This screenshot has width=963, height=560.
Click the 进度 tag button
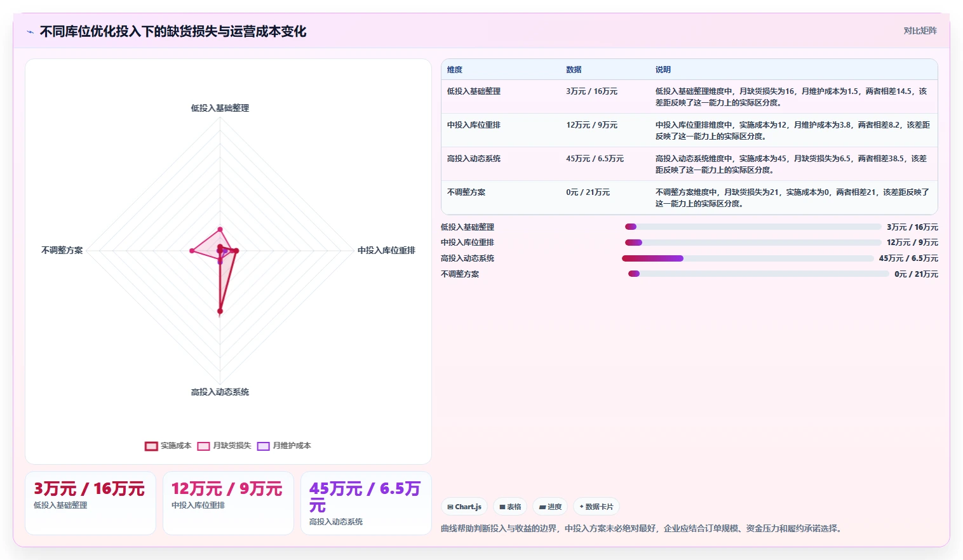[x=550, y=507]
